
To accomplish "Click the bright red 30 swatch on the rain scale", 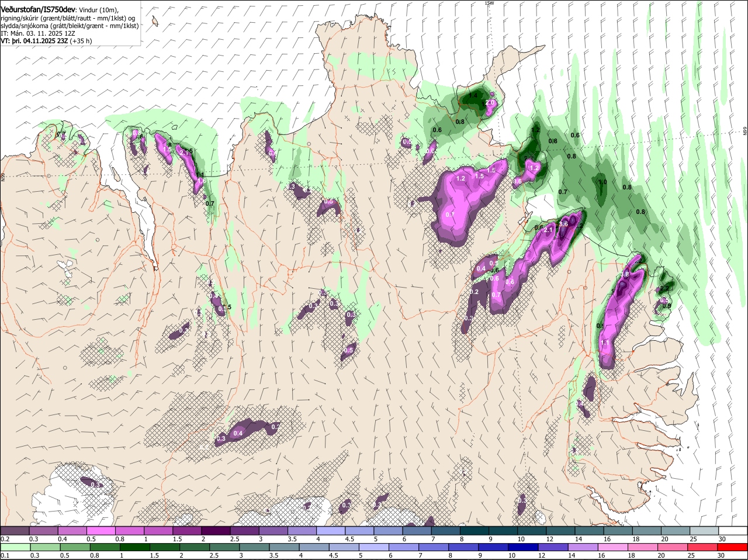I will coord(733,547).
